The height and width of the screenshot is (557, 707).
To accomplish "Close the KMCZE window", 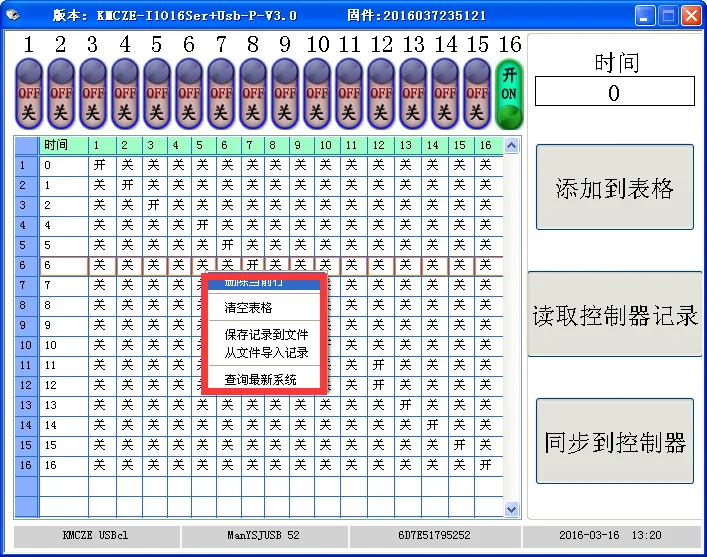I will (691, 16).
